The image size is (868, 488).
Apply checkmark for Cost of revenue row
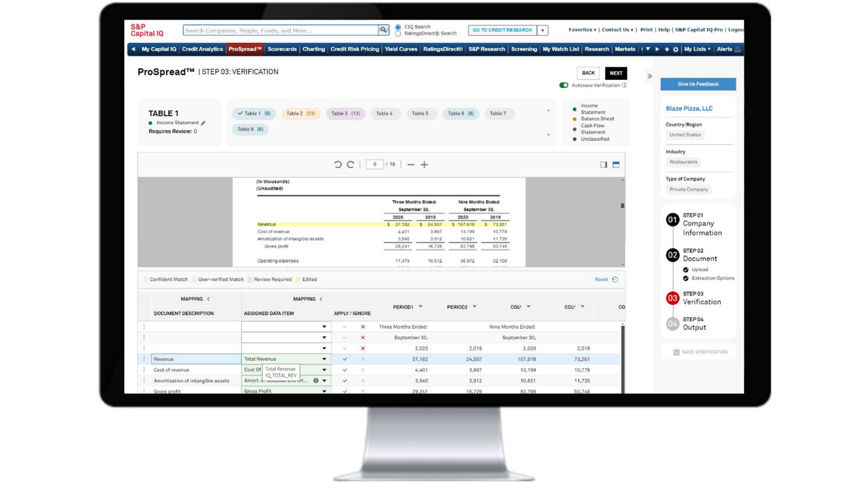pyautogui.click(x=344, y=370)
